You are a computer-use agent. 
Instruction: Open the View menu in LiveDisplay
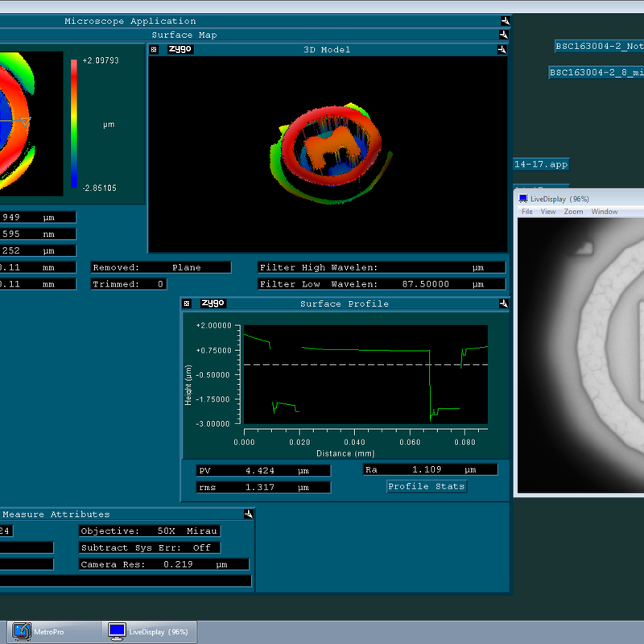pyautogui.click(x=548, y=212)
